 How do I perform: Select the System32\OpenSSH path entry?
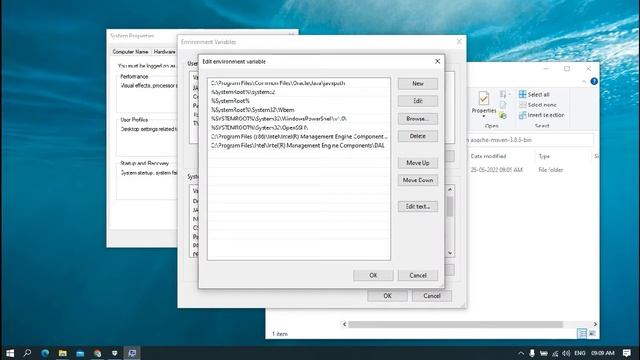click(x=298, y=128)
